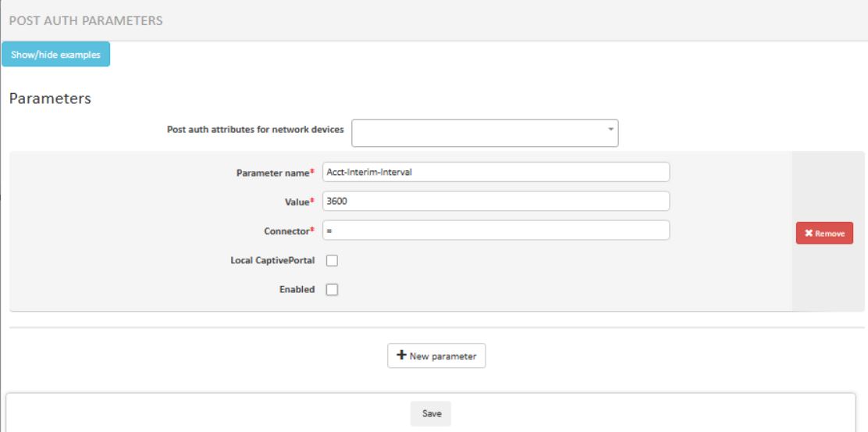Toggle the Local CaptivePortal checkbox
The image size is (868, 432).
[x=331, y=261]
